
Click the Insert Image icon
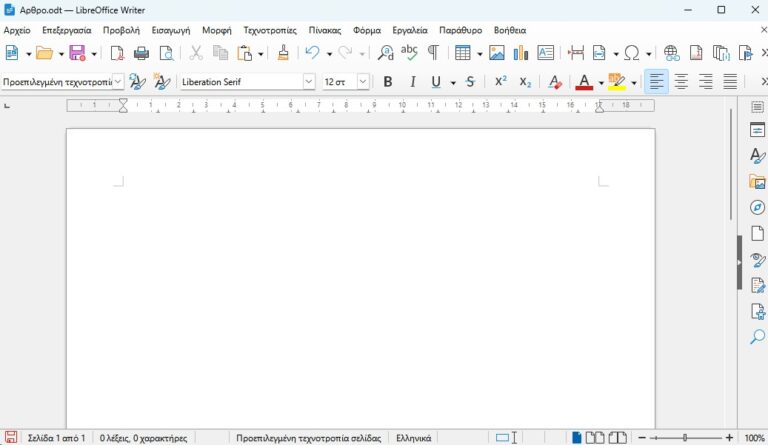point(497,52)
